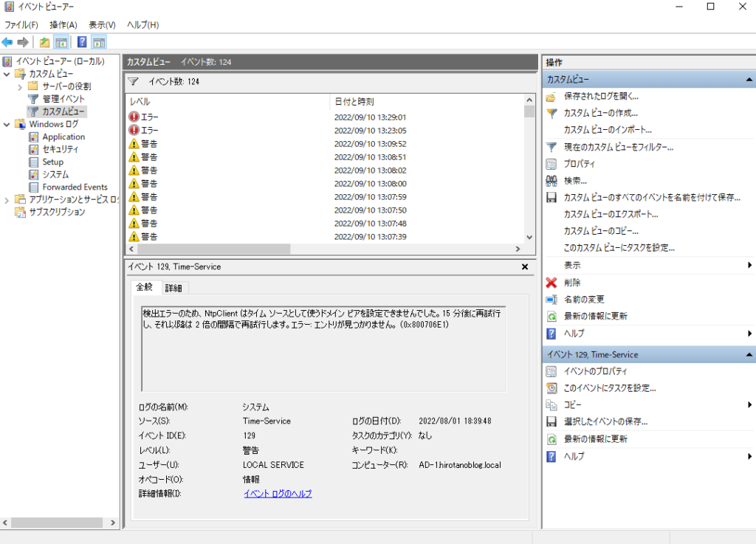Screen dimensions: 756x544
Task: Switch to the 詳細 tab
Action: (173, 288)
